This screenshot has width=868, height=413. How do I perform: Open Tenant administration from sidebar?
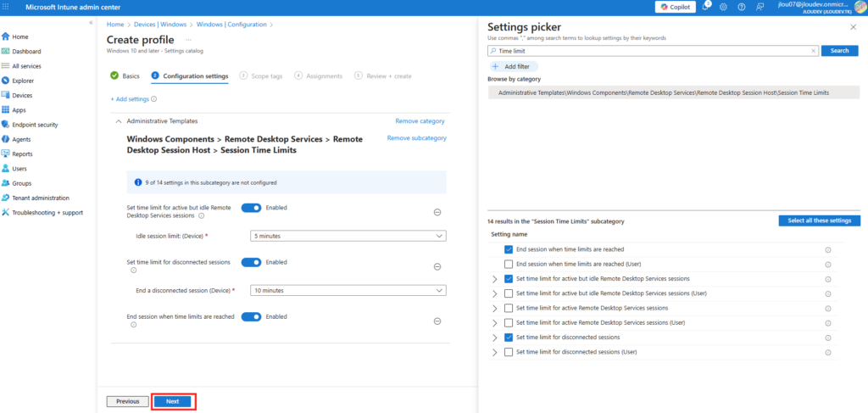coord(39,198)
